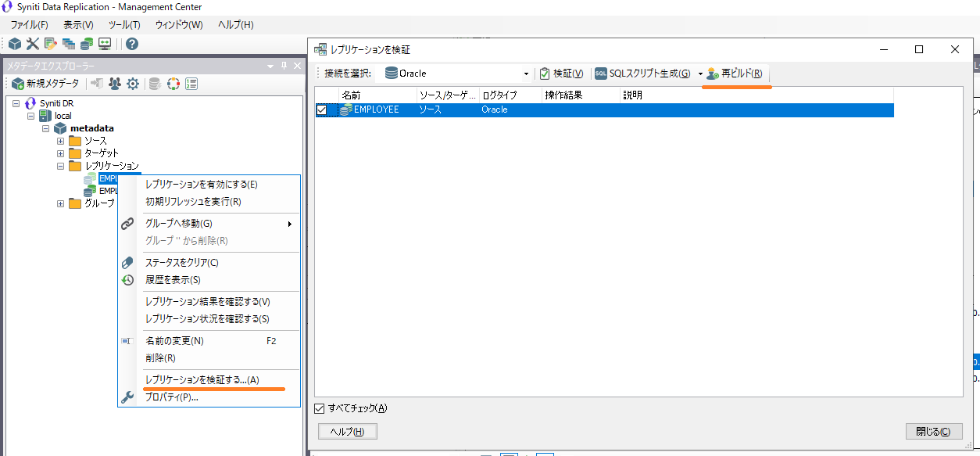Image resolution: width=980 pixels, height=456 pixels.
Task: Click the New Metadata (新規メタデータ) button
Action: (45, 84)
